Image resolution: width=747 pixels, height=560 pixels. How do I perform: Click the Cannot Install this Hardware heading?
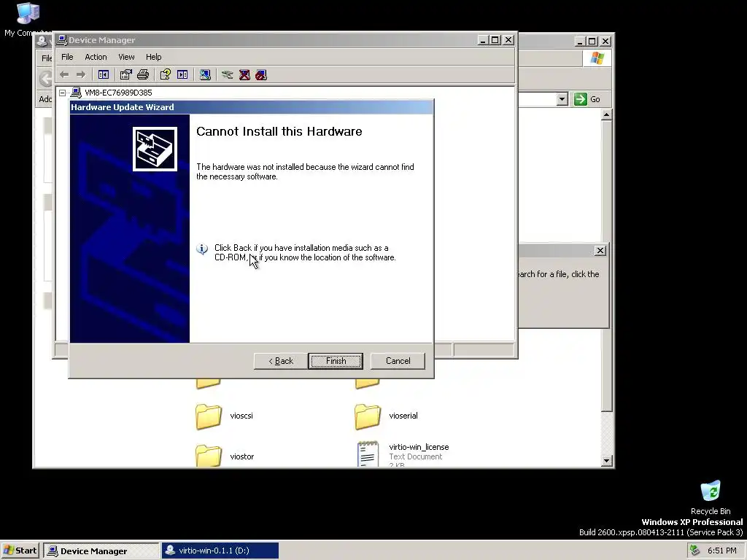click(x=279, y=131)
